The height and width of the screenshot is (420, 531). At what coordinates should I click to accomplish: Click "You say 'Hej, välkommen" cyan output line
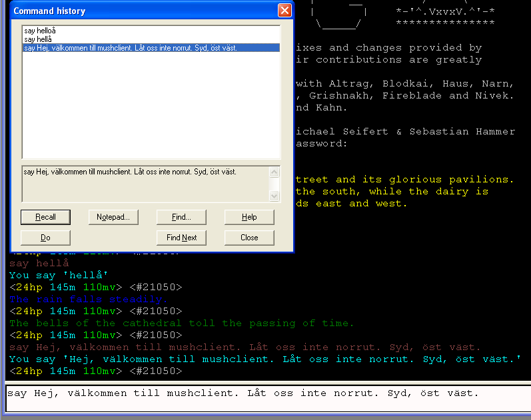[265, 359]
